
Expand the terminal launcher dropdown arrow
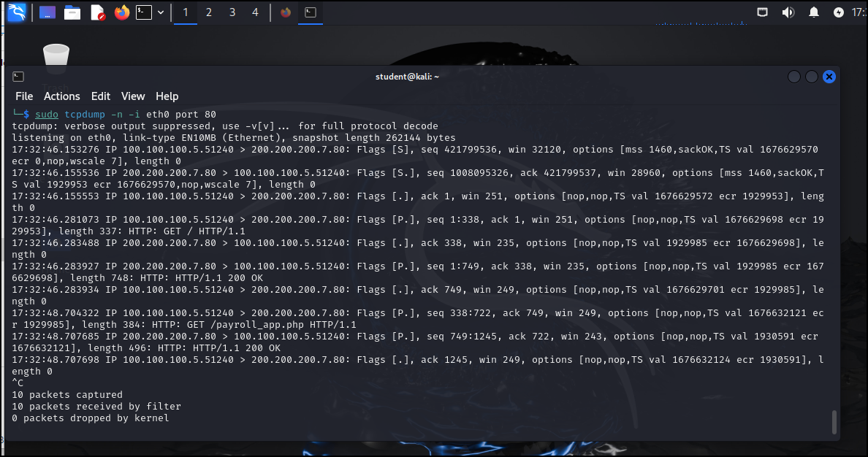click(161, 12)
